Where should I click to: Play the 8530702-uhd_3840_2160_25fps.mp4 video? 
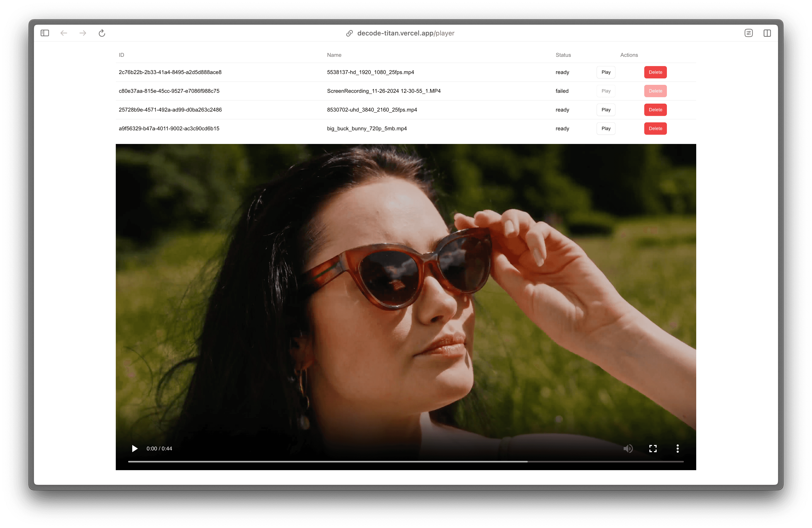tap(606, 110)
